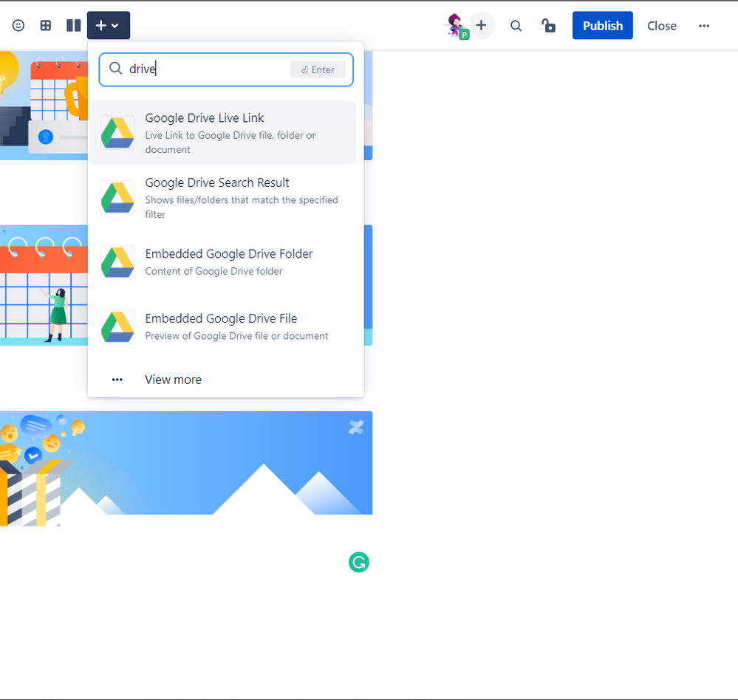Image resolution: width=738 pixels, height=700 pixels.
Task: Open find and replace magnifier icon
Action: (516, 26)
